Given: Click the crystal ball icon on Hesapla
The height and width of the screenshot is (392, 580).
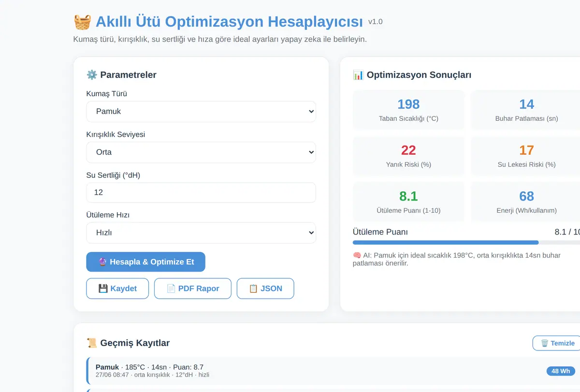Looking at the screenshot, I should click(102, 262).
